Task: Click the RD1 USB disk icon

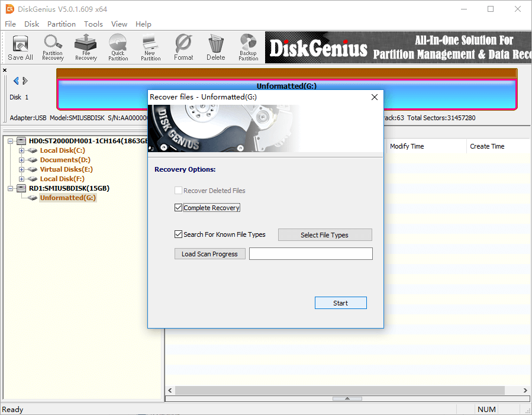Action: pyautogui.click(x=21, y=188)
